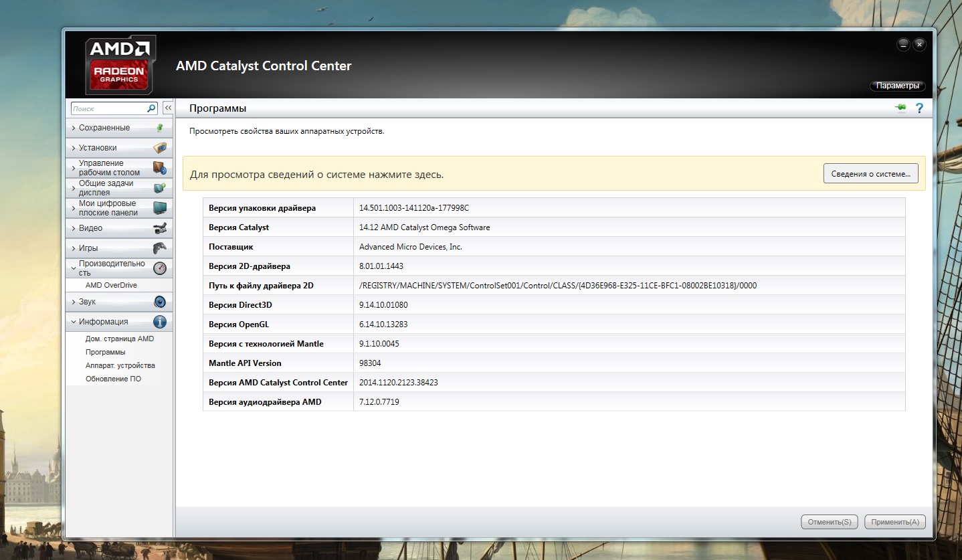Expand the Установки section chevron
The height and width of the screenshot is (560, 962).
(74, 148)
